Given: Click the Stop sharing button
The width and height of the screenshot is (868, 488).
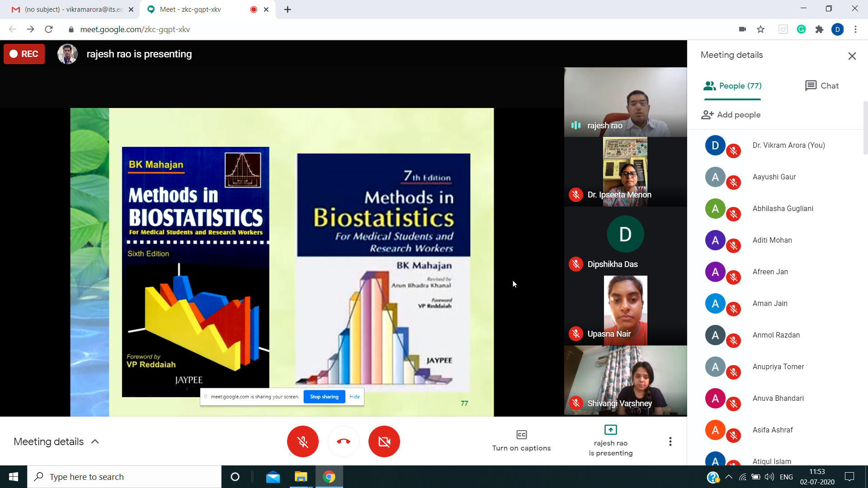Looking at the screenshot, I should (324, 397).
